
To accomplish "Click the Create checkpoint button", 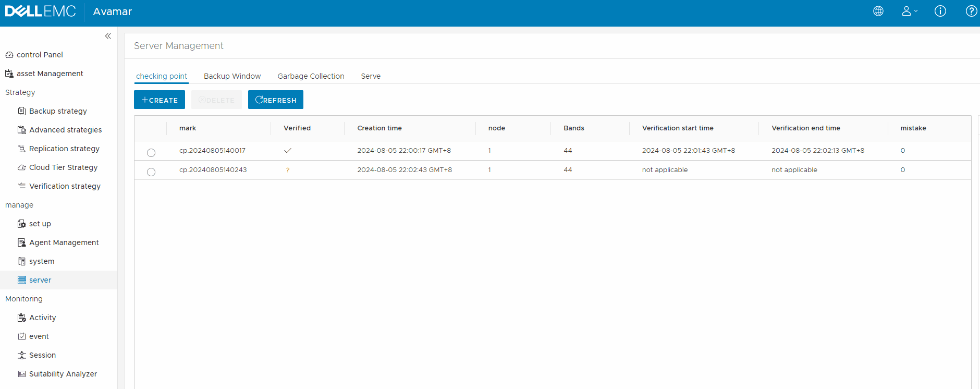I will 160,100.
